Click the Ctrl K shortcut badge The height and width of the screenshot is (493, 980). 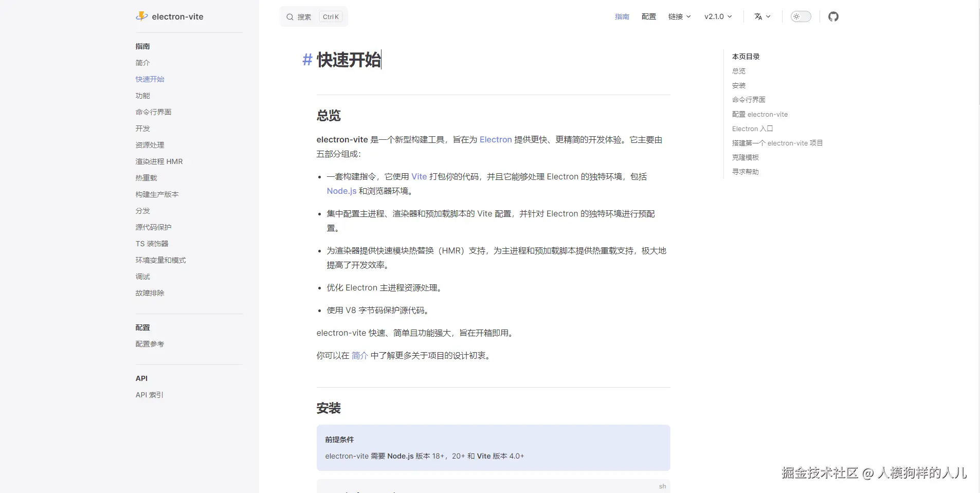[331, 17]
